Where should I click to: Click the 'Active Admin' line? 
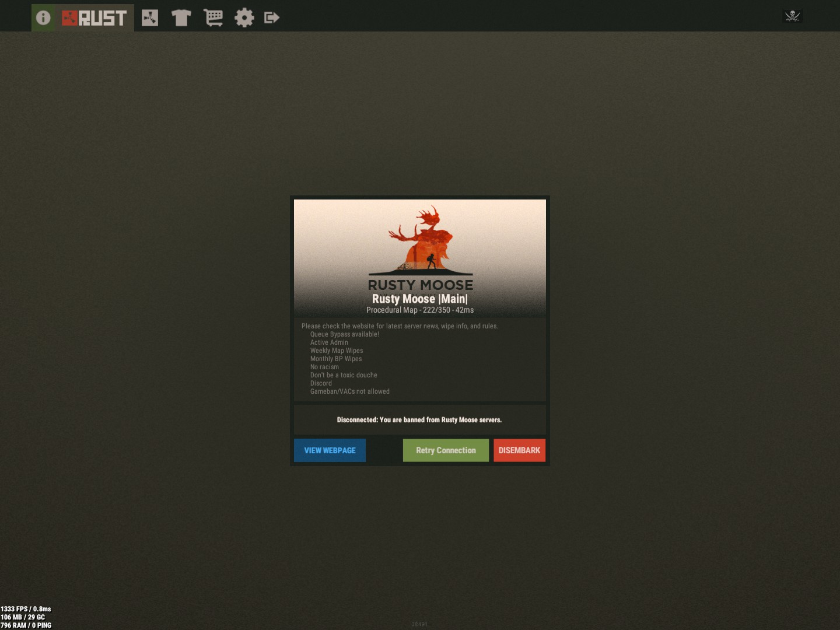pyautogui.click(x=329, y=342)
